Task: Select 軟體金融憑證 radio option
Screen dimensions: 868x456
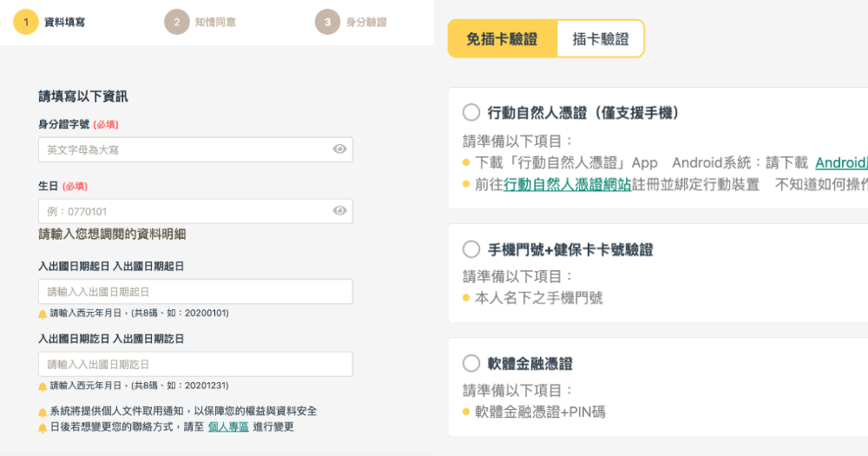Action: coord(471,363)
